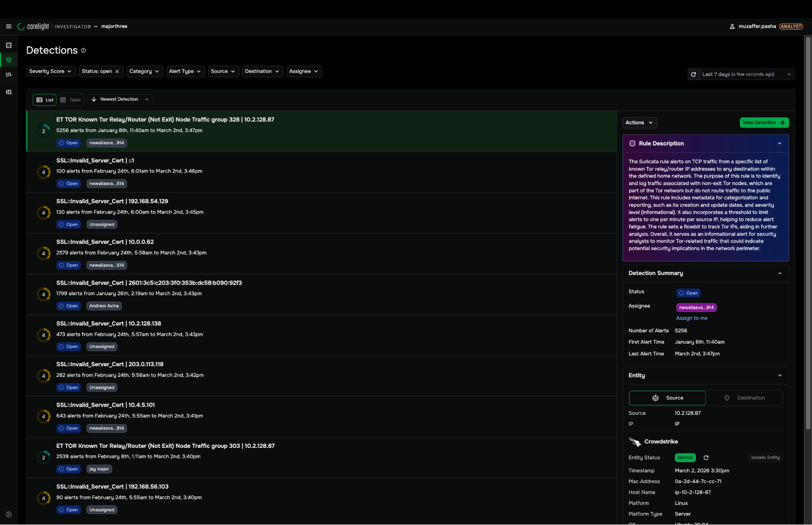The height and width of the screenshot is (525, 812).
Task: Open the Severity Score filter dropdown
Action: tap(50, 71)
